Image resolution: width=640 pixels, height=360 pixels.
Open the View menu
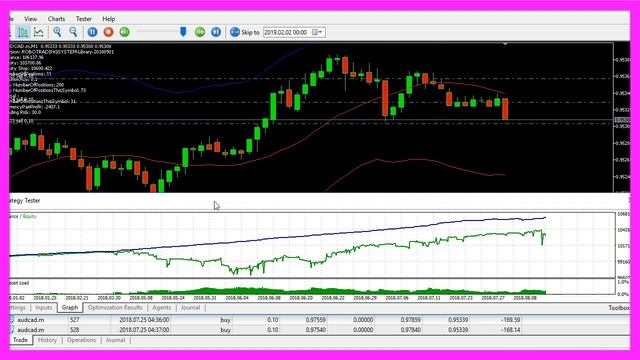click(x=30, y=19)
